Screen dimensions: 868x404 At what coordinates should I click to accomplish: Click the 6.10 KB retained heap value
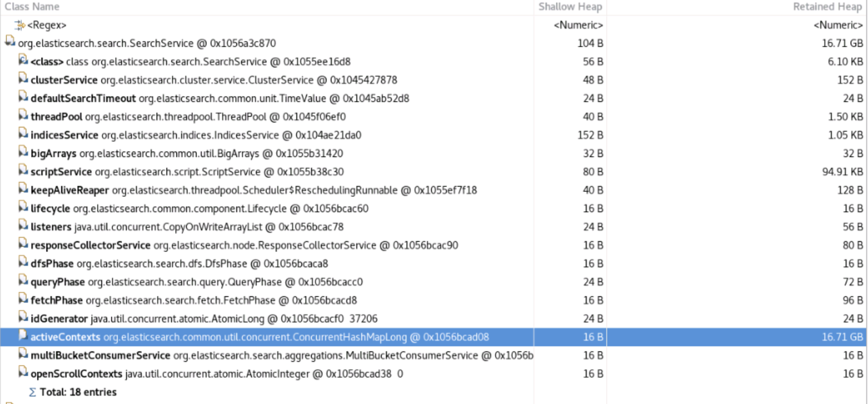[x=845, y=62]
